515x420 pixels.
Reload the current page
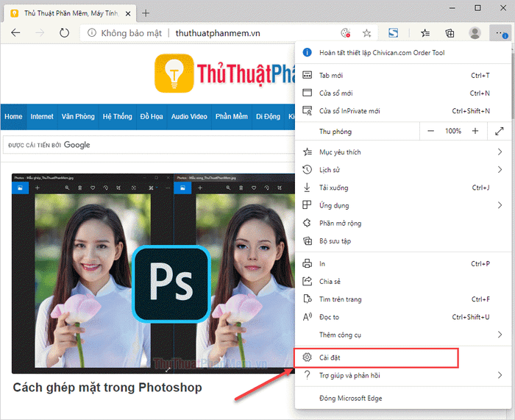(65, 33)
